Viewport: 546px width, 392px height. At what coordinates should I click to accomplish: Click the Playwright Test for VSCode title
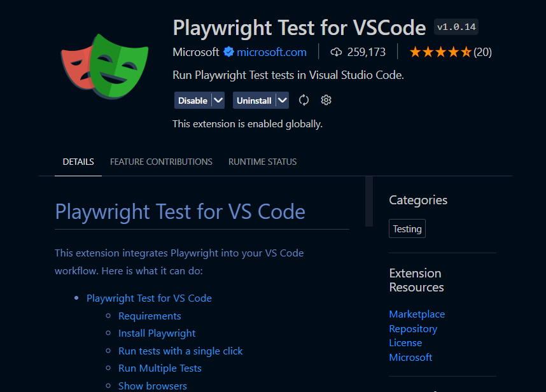click(x=299, y=28)
